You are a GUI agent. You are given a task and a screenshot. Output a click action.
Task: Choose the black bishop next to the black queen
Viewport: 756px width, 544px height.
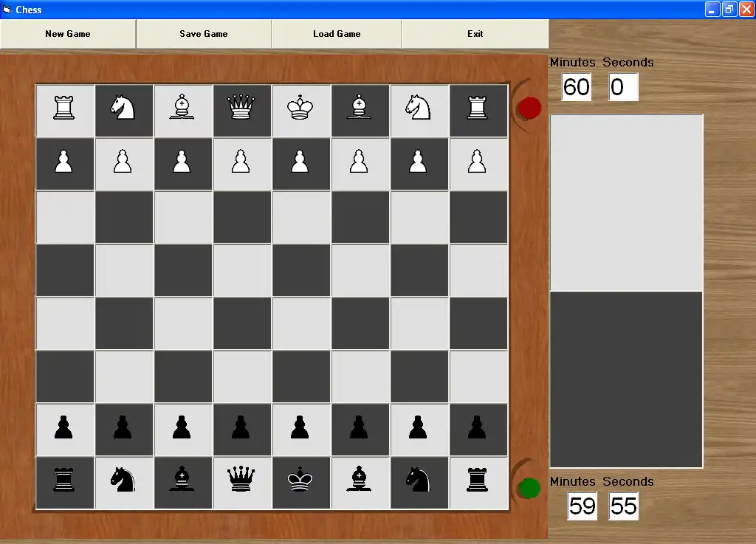[182, 479]
